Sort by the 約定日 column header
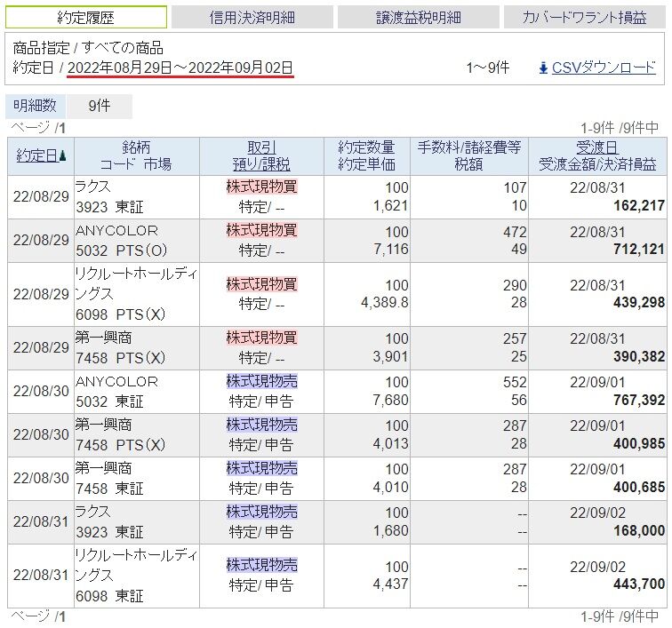This screenshot has width=672, height=628. click(x=36, y=155)
